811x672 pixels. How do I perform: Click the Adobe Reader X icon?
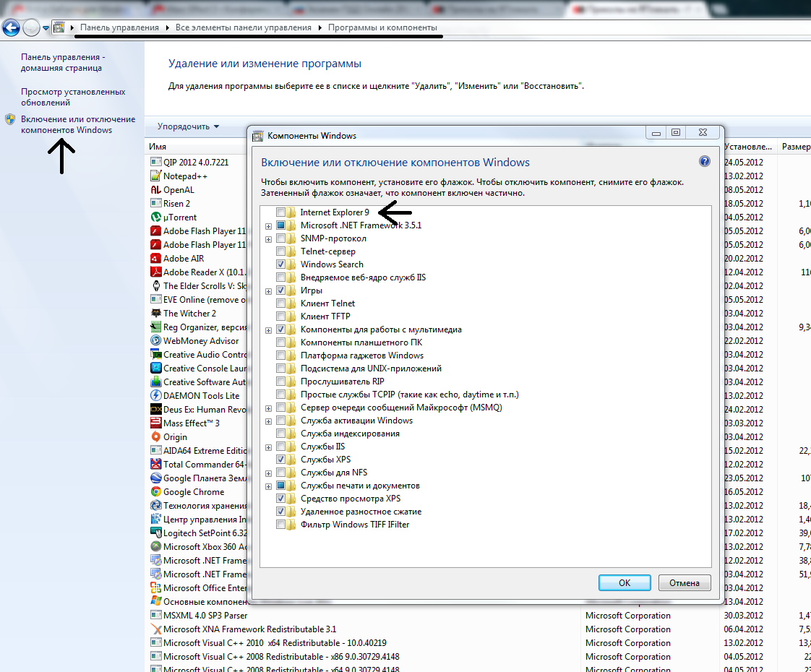[155, 272]
